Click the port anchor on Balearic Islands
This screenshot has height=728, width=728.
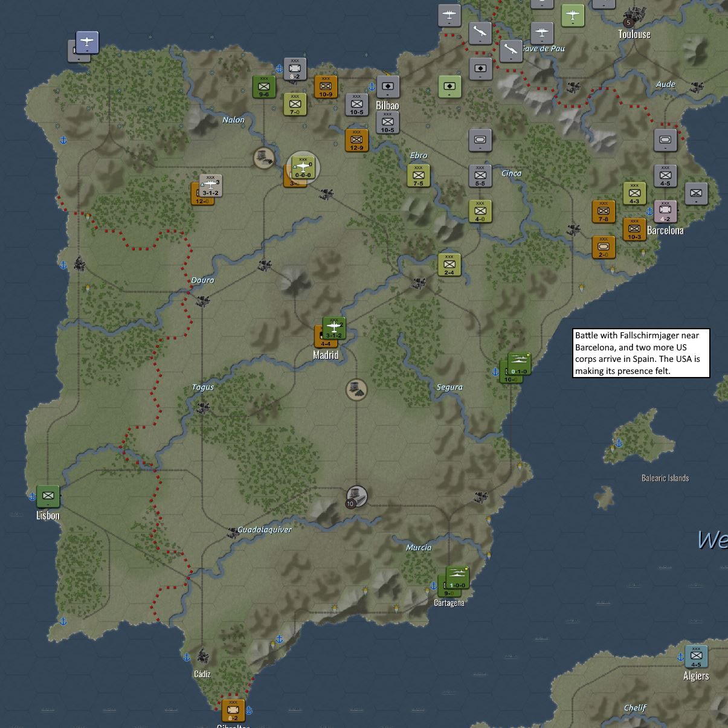coord(619,443)
